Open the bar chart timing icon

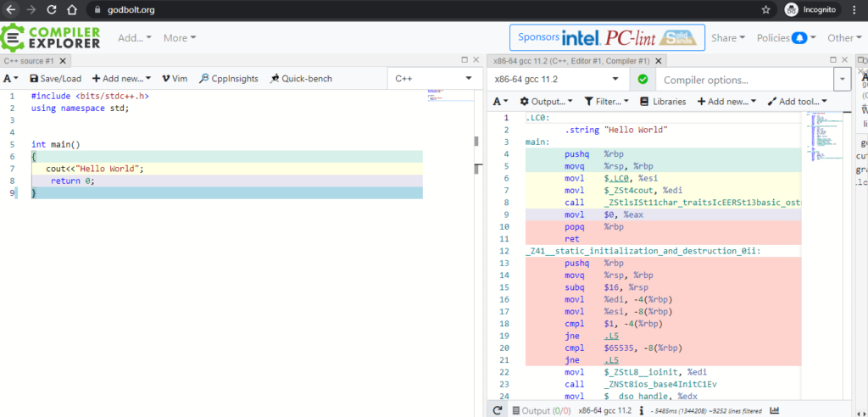click(x=773, y=410)
